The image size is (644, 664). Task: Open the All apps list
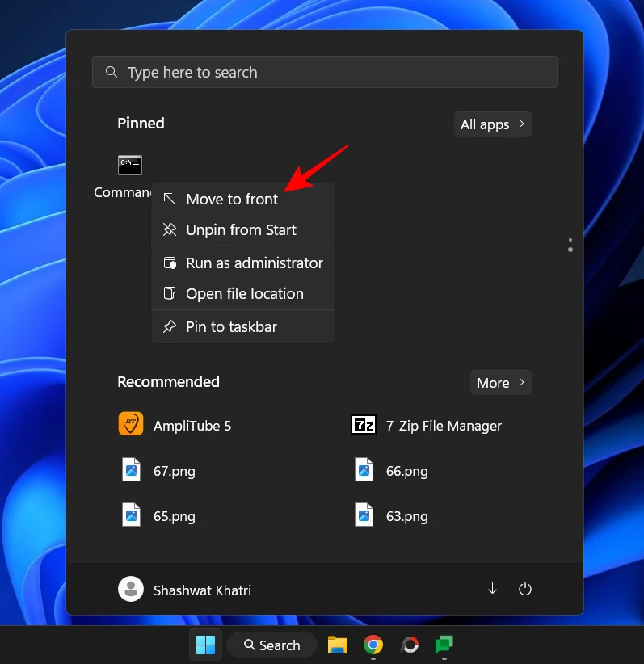tap(492, 124)
